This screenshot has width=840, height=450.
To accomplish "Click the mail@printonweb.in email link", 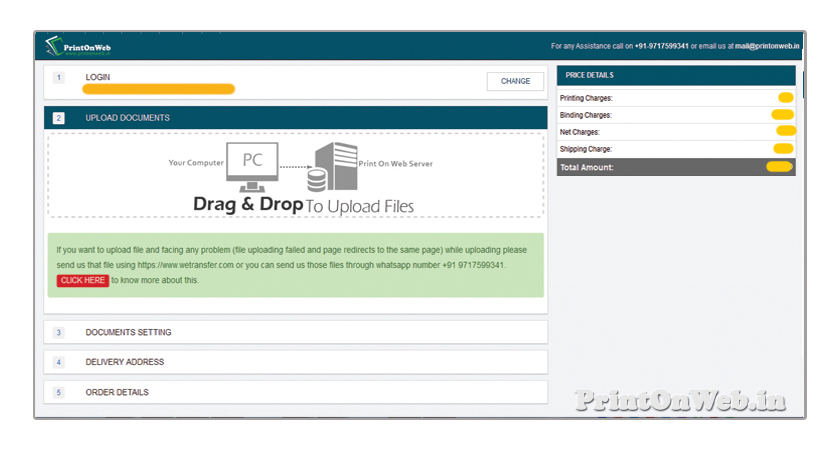I will pos(767,46).
